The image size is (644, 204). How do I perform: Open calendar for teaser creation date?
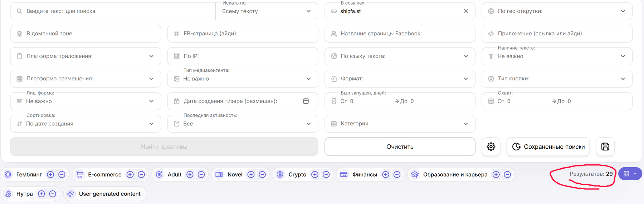[306, 101]
